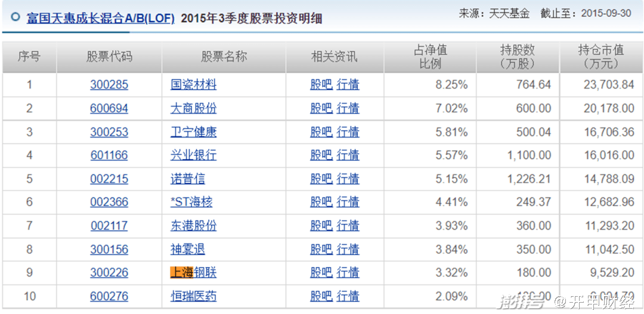
Task: Click the 相关资讯 column header
Action: click(x=335, y=57)
